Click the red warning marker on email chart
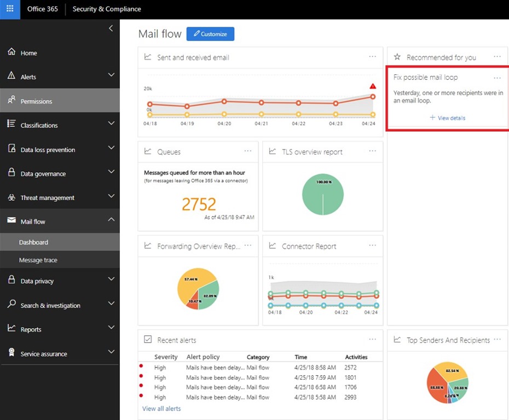This screenshot has width=509, height=420. tap(373, 86)
